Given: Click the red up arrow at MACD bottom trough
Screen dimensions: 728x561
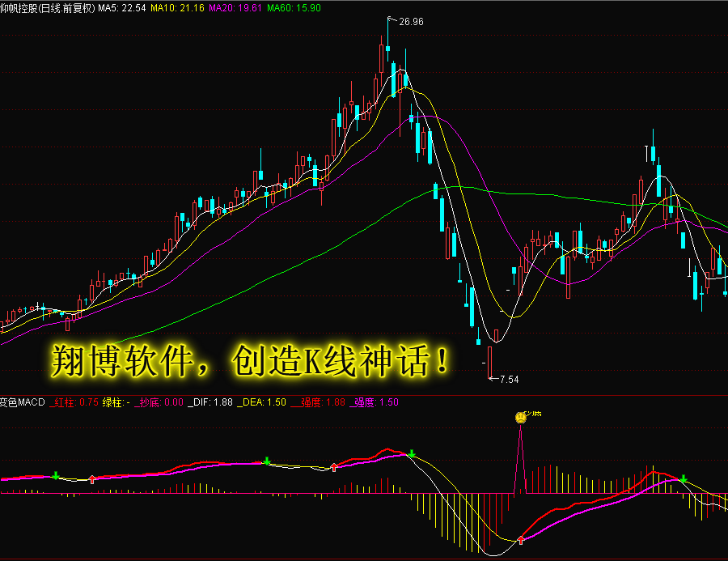Looking at the screenshot, I should click(x=521, y=540).
